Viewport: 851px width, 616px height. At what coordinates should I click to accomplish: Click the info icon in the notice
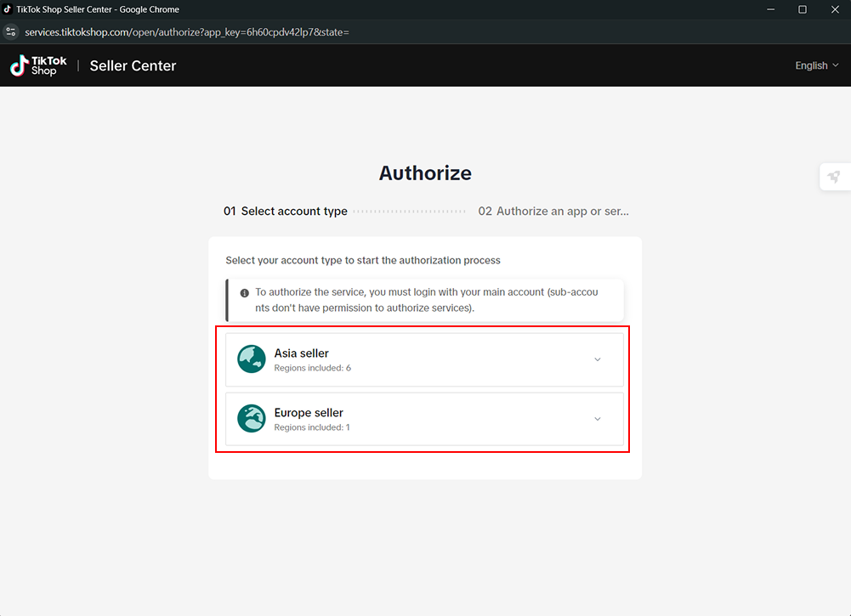click(245, 292)
